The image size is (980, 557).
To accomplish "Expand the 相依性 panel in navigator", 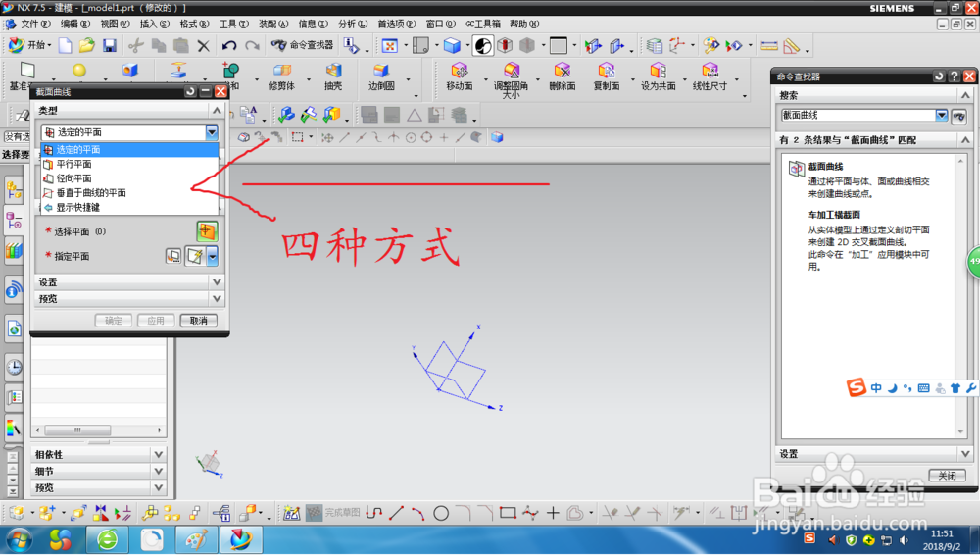I will pyautogui.click(x=98, y=454).
